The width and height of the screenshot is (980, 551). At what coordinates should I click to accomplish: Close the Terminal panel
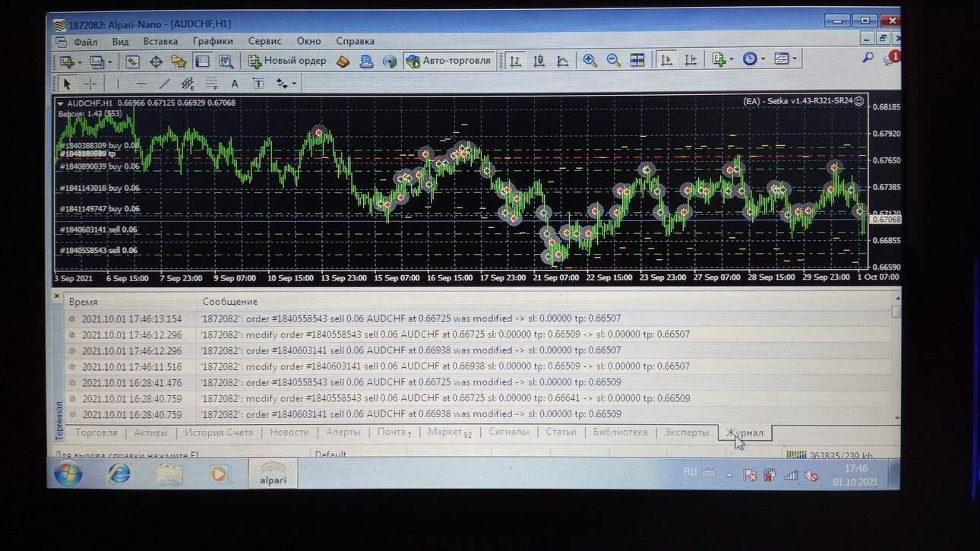click(56, 296)
